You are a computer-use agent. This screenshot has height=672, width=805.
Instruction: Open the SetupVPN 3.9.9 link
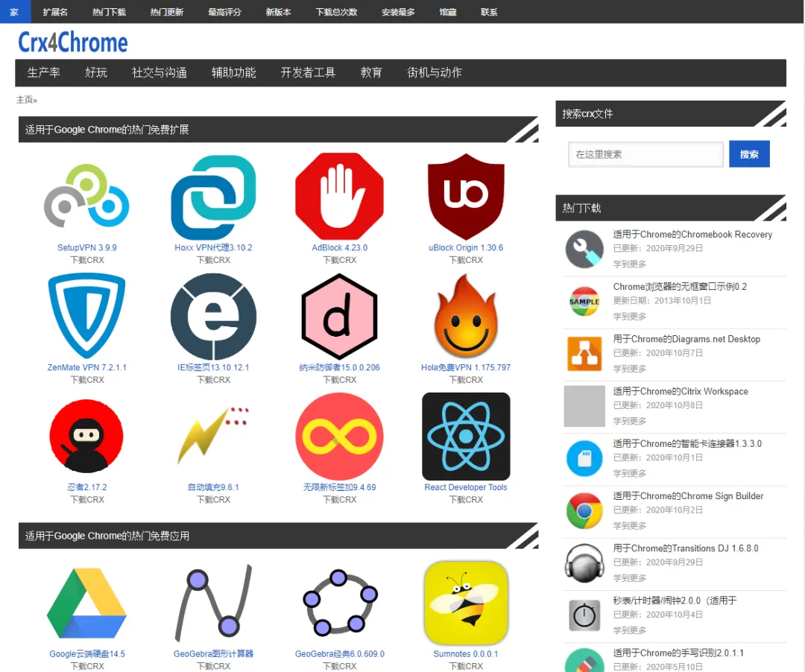pos(86,248)
